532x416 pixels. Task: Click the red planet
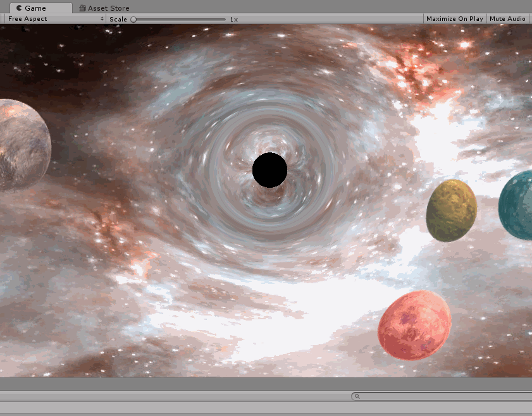[x=414, y=325]
